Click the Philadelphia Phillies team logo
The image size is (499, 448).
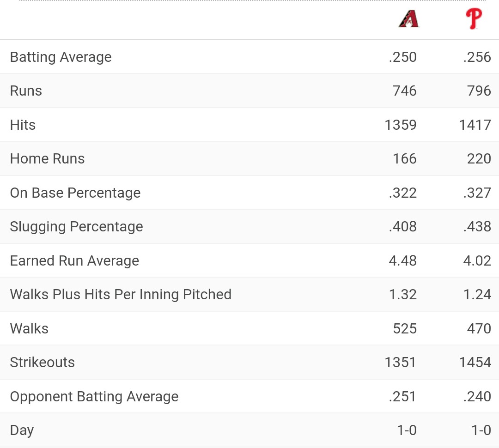point(474,19)
